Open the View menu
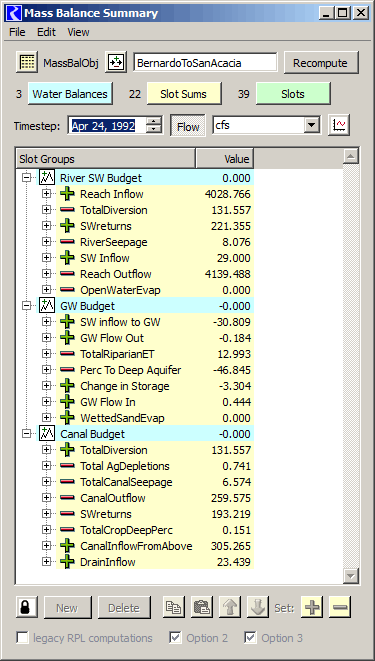 78,32
